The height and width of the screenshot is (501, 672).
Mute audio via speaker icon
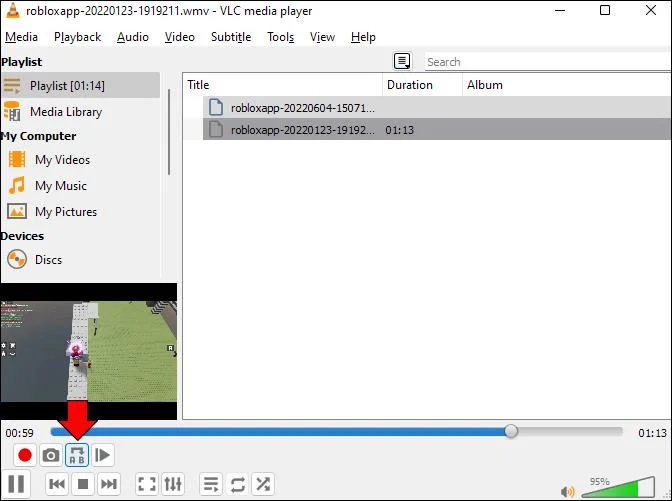[568, 492]
